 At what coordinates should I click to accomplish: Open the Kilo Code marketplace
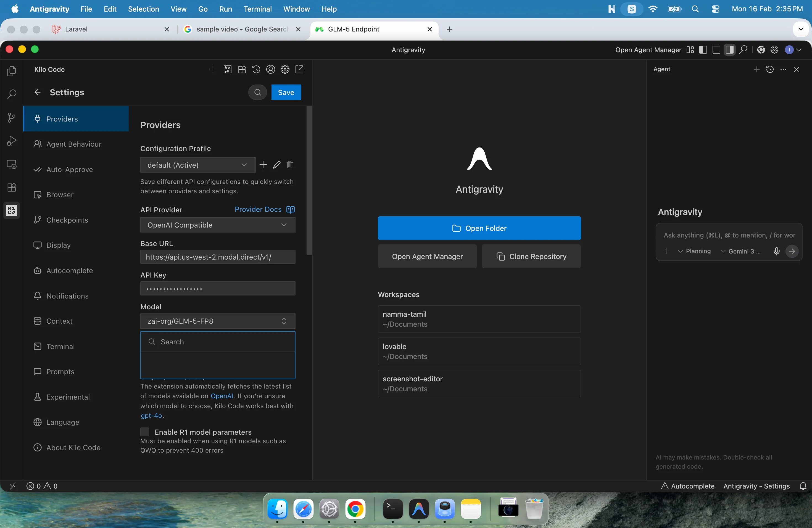(242, 69)
